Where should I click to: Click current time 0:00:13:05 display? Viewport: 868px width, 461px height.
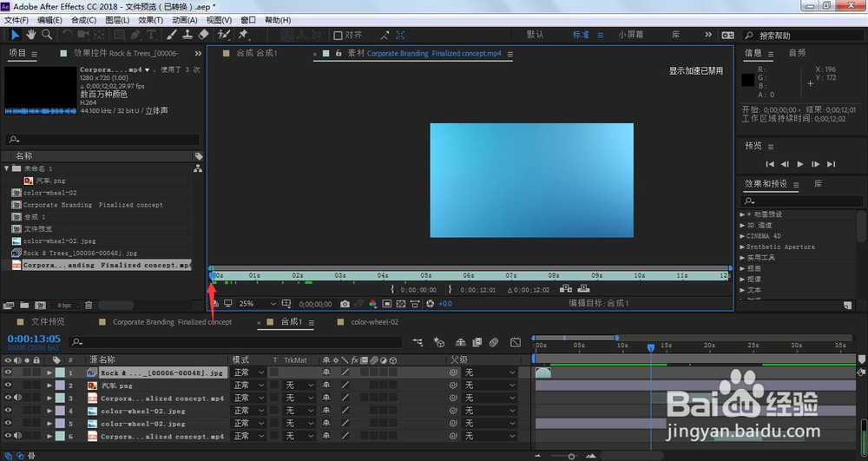click(x=34, y=339)
